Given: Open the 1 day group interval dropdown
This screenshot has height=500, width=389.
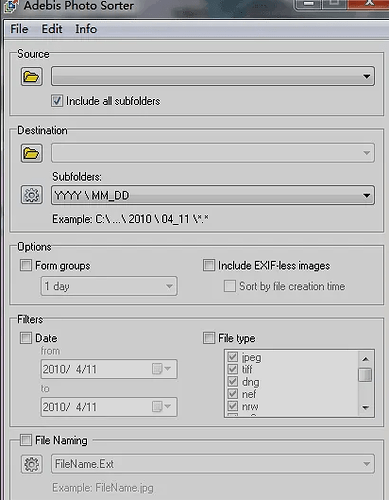Looking at the screenshot, I should [x=109, y=286].
